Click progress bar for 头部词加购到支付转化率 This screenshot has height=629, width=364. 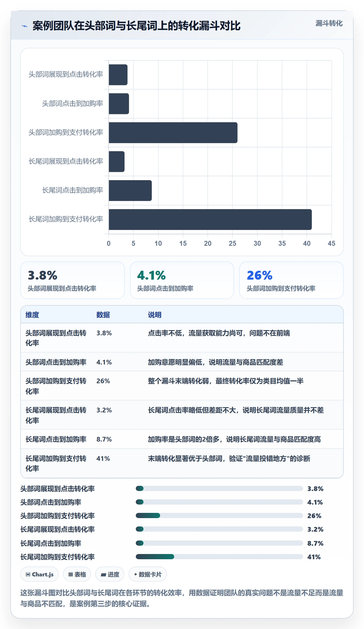click(219, 515)
